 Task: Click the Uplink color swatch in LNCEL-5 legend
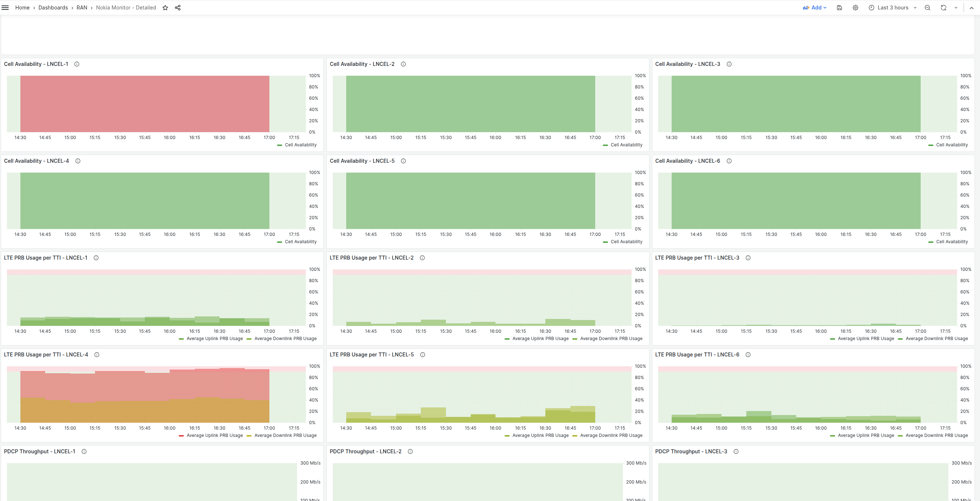click(x=507, y=435)
